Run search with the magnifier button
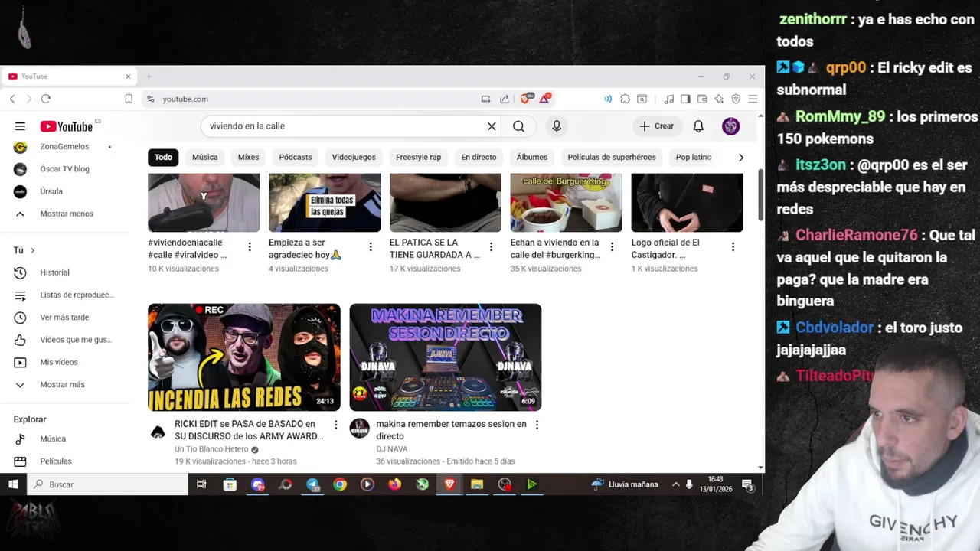Screen dimensions: 980x551 (518, 126)
